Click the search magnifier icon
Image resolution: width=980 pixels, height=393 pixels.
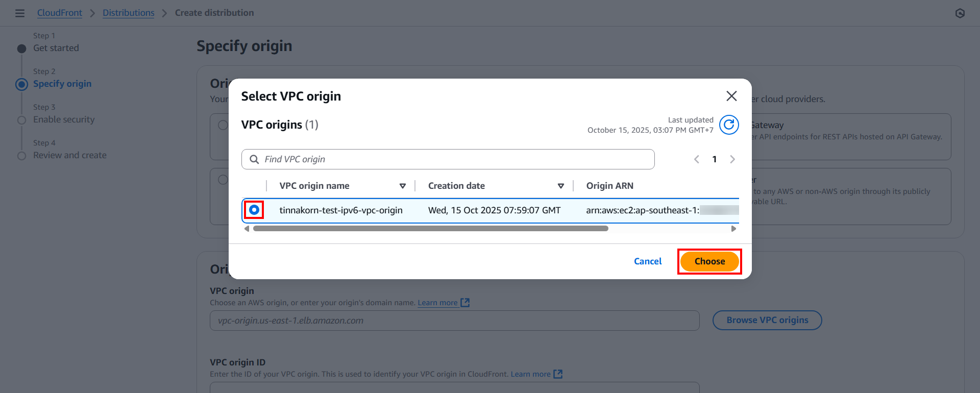[254, 159]
